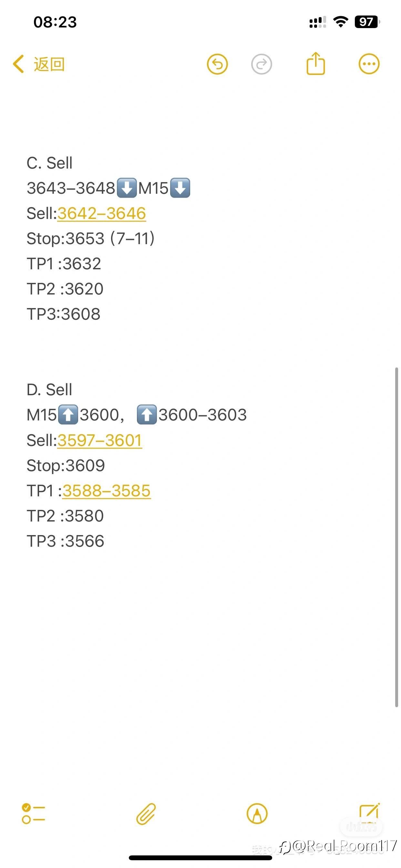Tap the D. Sell heading text
This screenshot has height=868, width=401.
[x=49, y=390]
